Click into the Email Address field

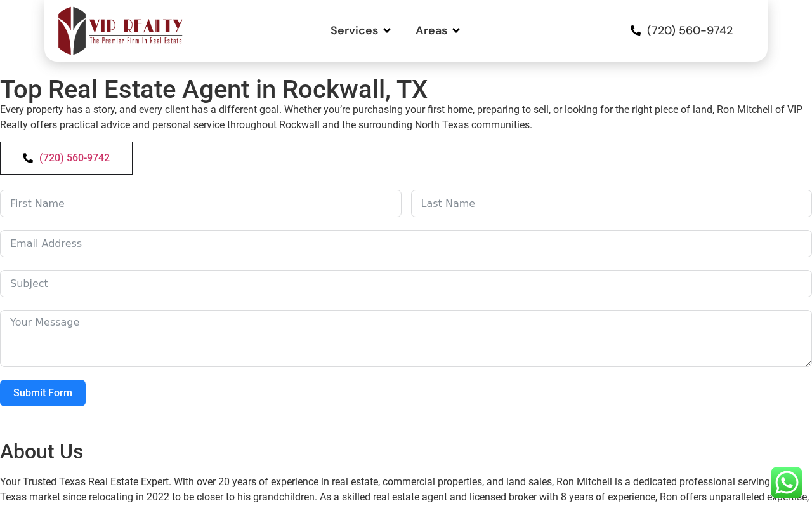[406, 244]
